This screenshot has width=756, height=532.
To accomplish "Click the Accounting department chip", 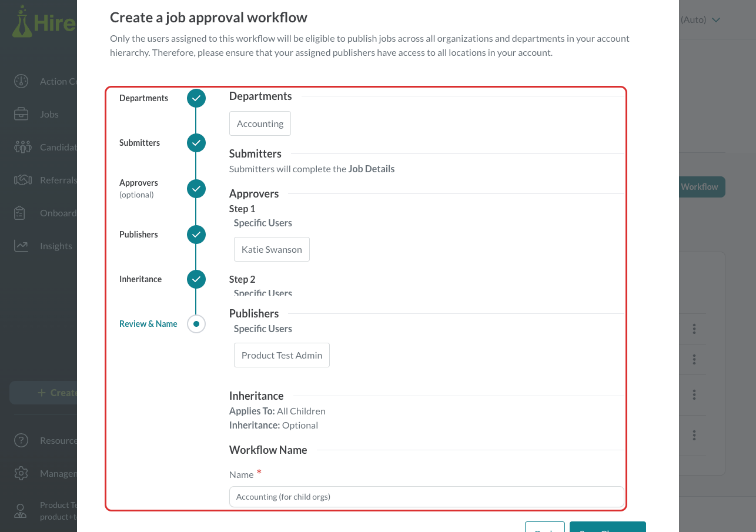I will click(260, 123).
